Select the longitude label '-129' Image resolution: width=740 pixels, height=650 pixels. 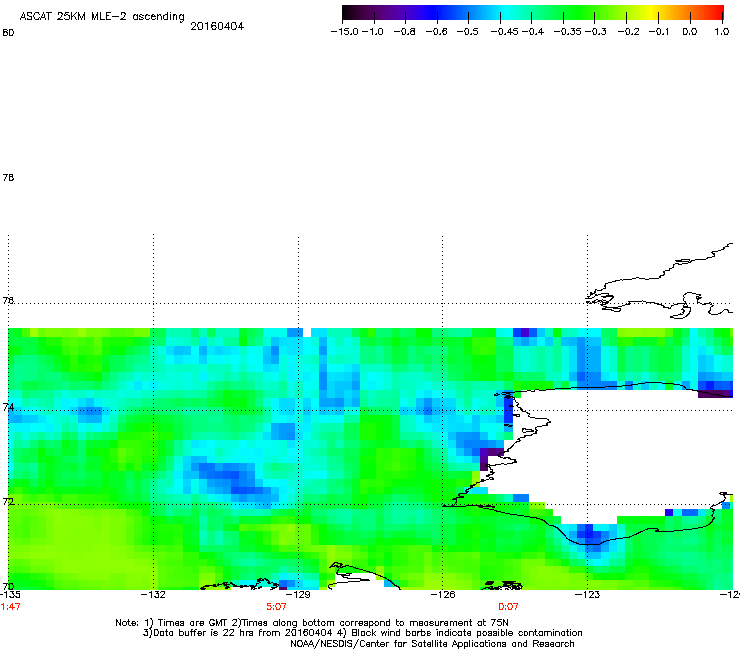(298, 594)
